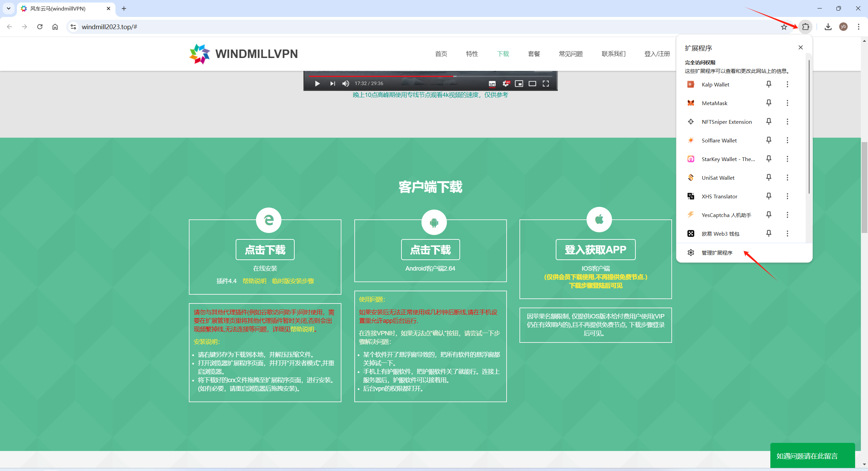Enter fullscreen on the video player
This screenshot has width=868, height=471.
tap(546, 83)
